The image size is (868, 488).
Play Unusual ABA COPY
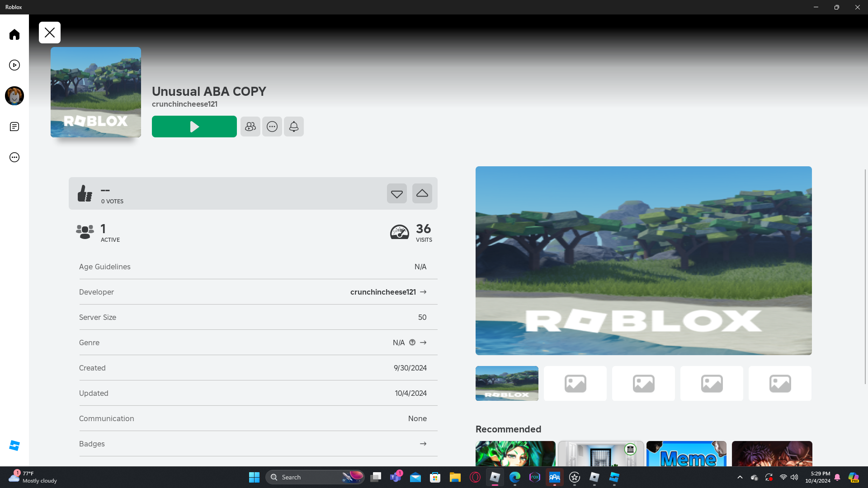[x=194, y=127]
